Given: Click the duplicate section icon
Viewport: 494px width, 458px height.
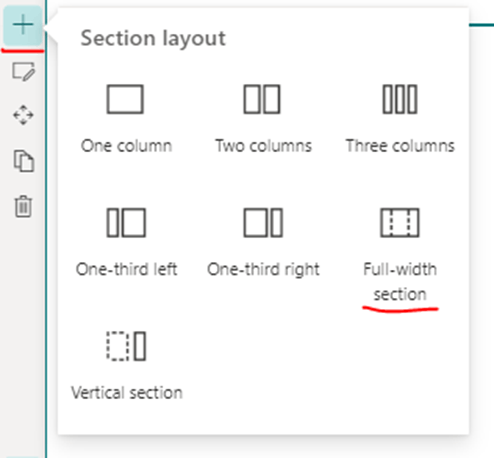Looking at the screenshot, I should [x=24, y=161].
